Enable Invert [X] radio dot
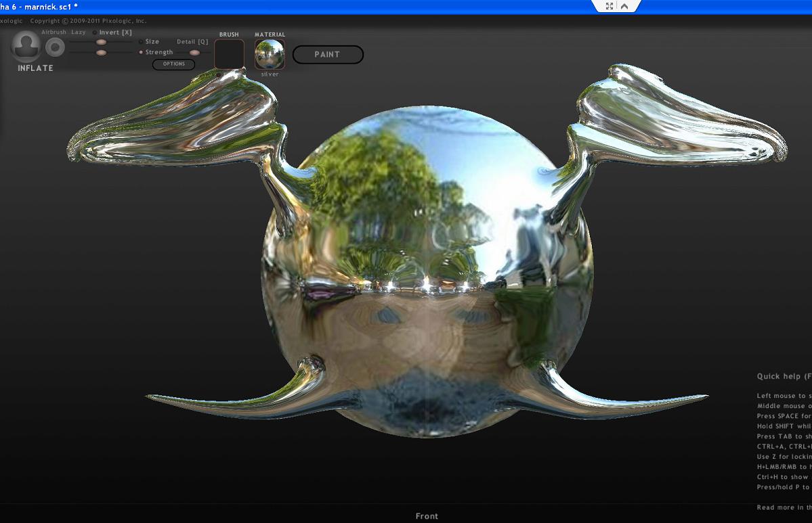812x523 pixels. click(x=95, y=32)
